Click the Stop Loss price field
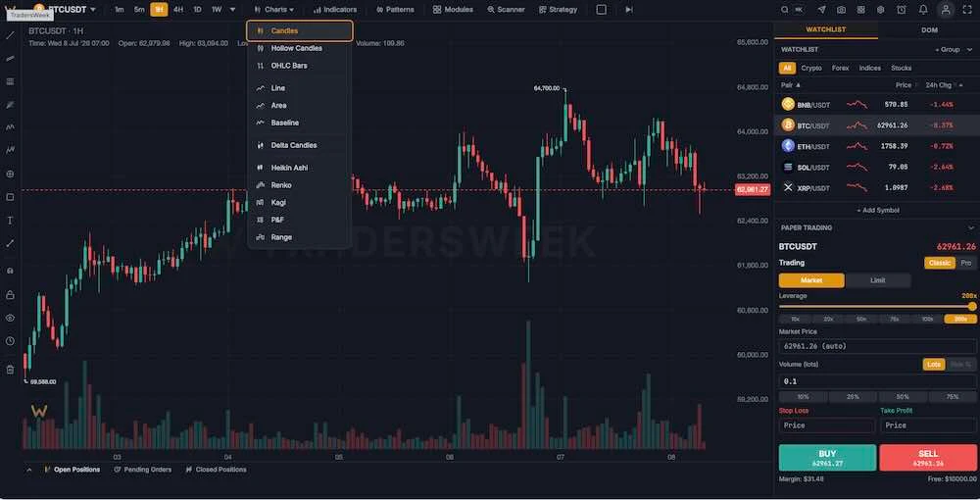Viewport: 980px width, 500px height. [x=827, y=425]
